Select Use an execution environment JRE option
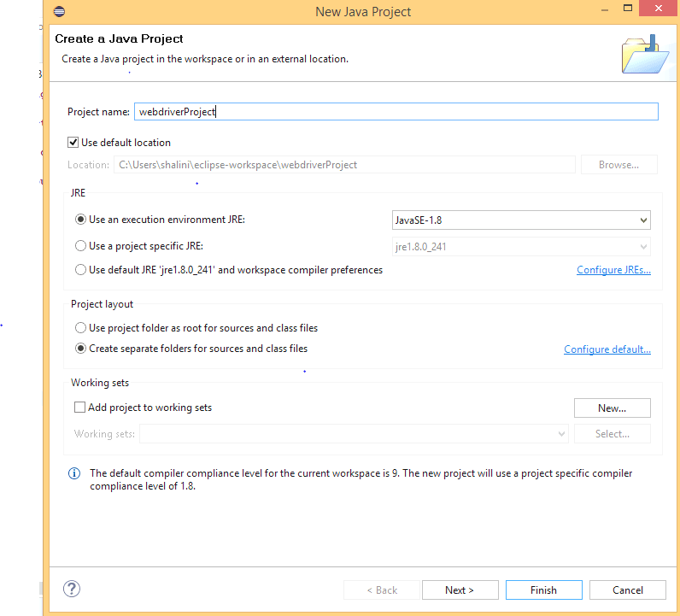680x616 pixels. point(81,220)
